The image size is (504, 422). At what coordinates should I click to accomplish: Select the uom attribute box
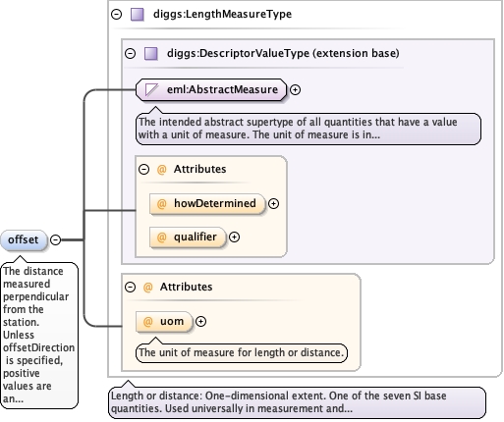pos(164,322)
